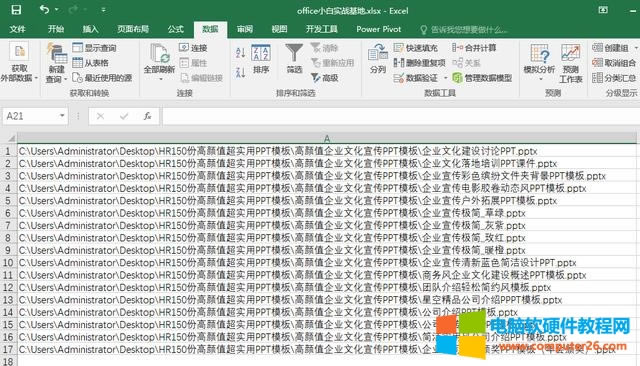Image resolution: width=640 pixels, height=366 pixels.
Task: Click the Ribbon Display Options icon
Action: point(603,10)
